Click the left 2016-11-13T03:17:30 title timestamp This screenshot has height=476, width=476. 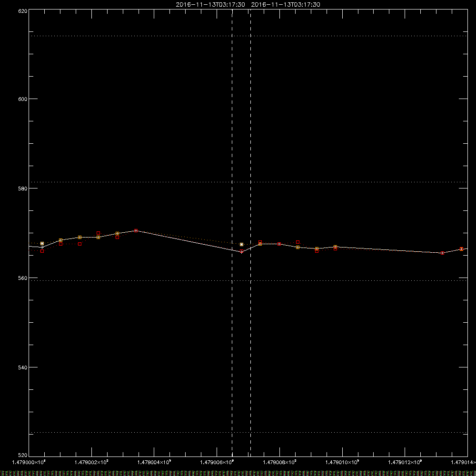point(210,5)
